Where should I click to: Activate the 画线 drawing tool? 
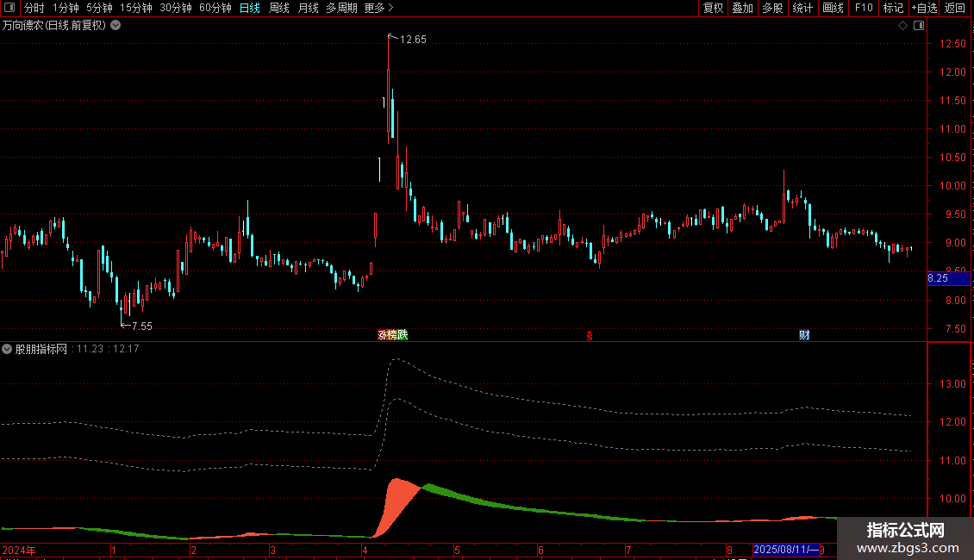(x=833, y=8)
